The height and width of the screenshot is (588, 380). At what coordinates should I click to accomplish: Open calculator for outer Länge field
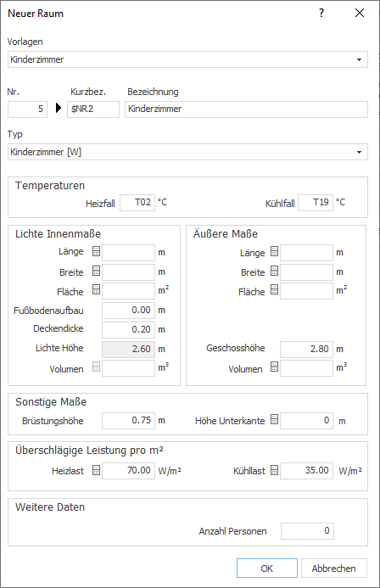(274, 251)
